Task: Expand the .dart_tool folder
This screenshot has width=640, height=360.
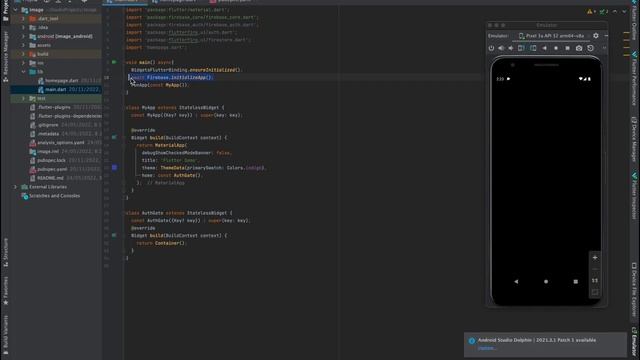Action: (x=23, y=18)
